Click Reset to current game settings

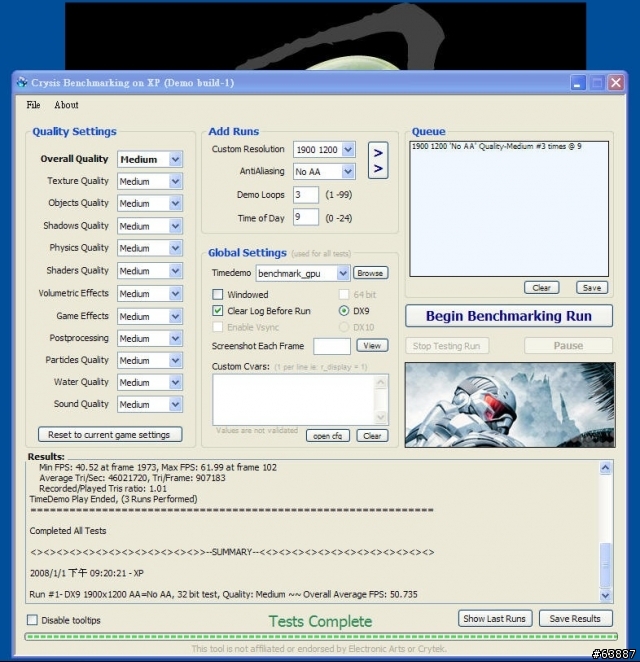[110, 434]
